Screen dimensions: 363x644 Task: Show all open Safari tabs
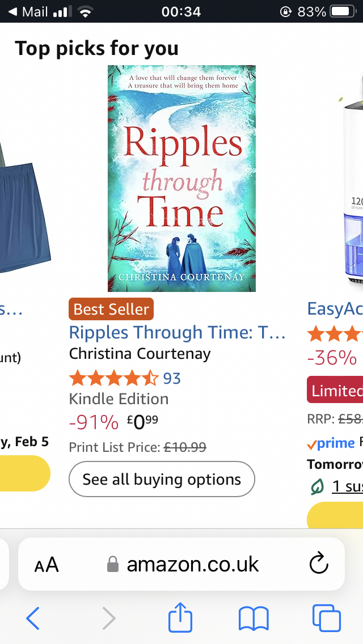(327, 617)
